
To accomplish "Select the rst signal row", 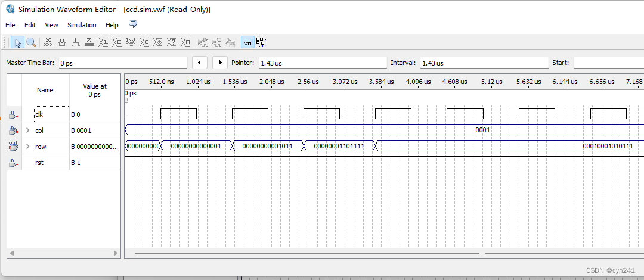I will pyautogui.click(x=64, y=163).
